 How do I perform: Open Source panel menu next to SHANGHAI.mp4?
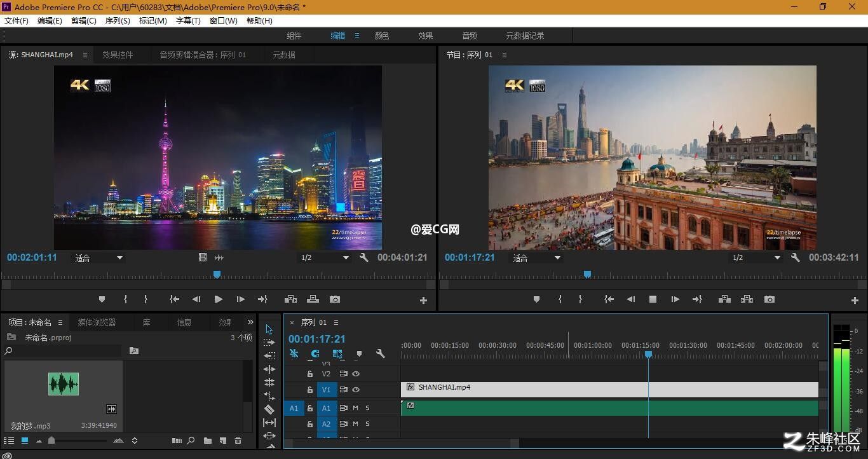click(x=85, y=55)
